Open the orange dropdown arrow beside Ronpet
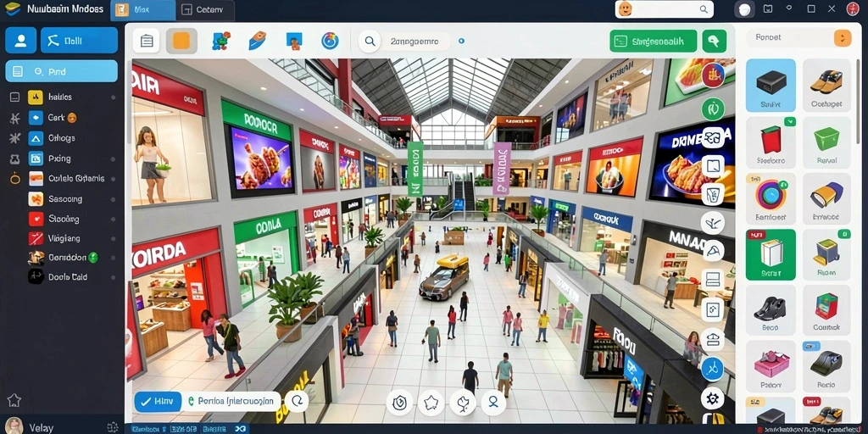The width and height of the screenshot is (868, 434). [x=842, y=37]
